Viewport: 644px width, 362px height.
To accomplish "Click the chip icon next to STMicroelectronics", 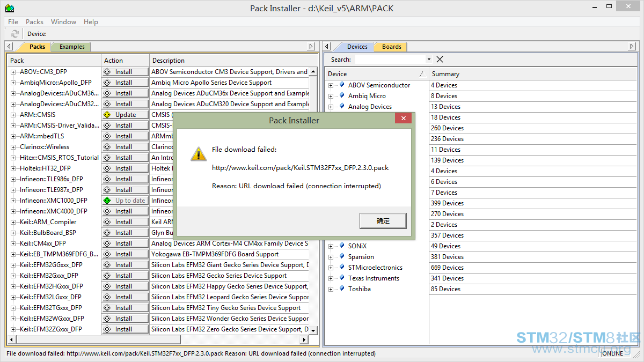I will click(342, 267).
